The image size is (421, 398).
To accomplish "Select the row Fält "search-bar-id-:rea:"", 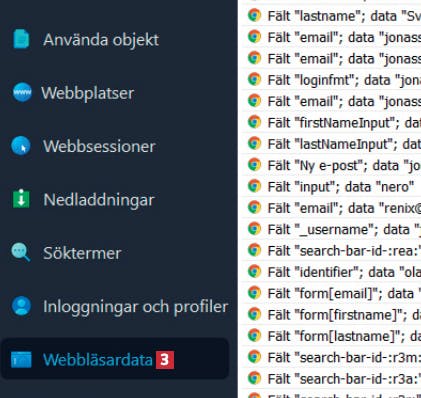I will [x=331, y=250].
